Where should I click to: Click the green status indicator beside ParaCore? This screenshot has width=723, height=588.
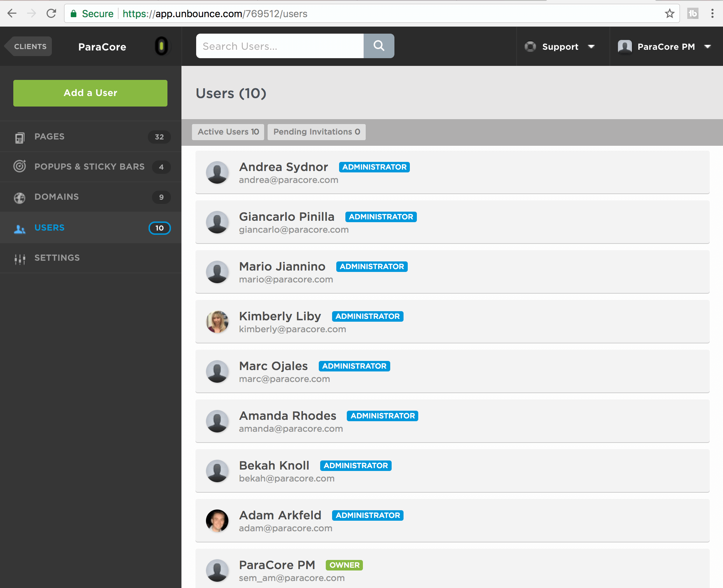point(161,46)
